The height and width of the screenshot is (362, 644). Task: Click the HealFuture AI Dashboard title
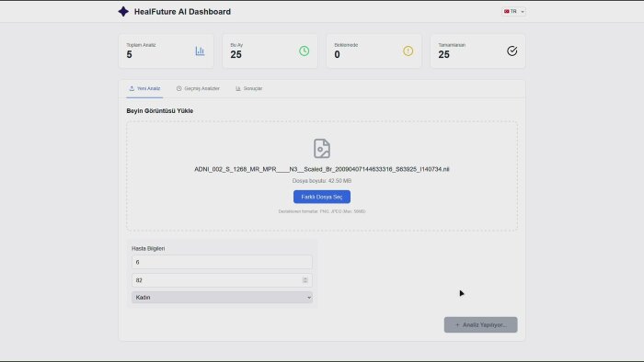[182, 12]
